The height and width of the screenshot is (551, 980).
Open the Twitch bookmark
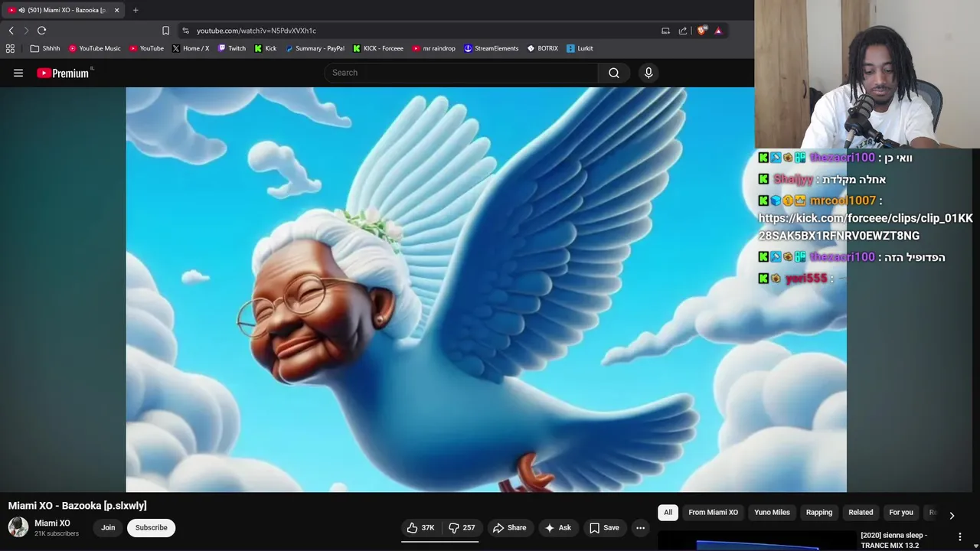[232, 48]
